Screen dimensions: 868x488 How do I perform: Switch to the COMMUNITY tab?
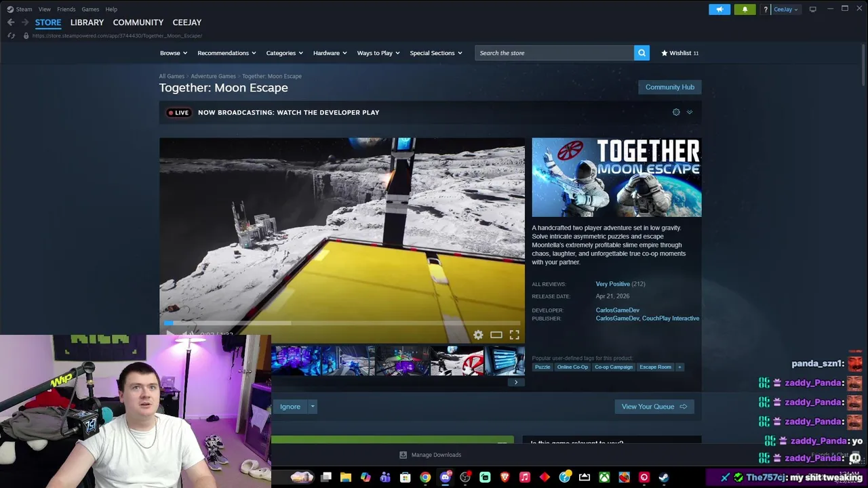(x=138, y=22)
